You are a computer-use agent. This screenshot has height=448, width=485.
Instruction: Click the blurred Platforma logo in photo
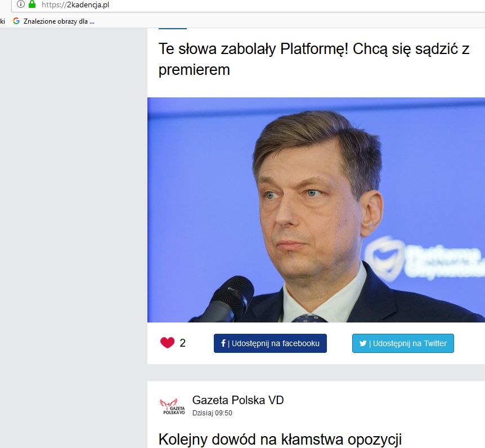(x=424, y=258)
